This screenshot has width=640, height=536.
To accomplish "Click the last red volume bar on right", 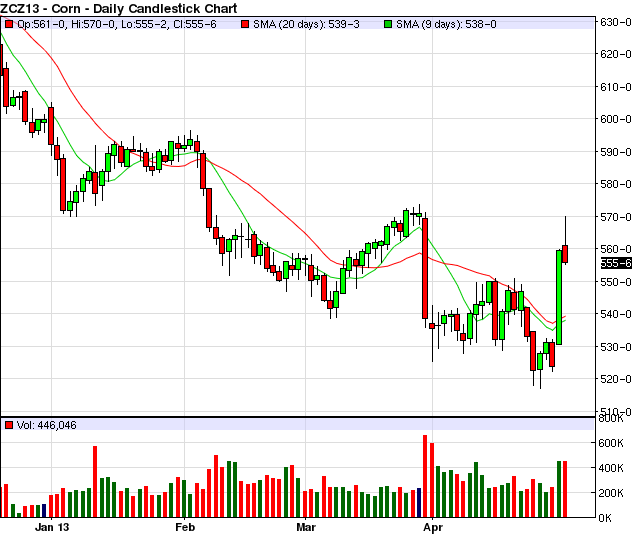I will [565, 489].
